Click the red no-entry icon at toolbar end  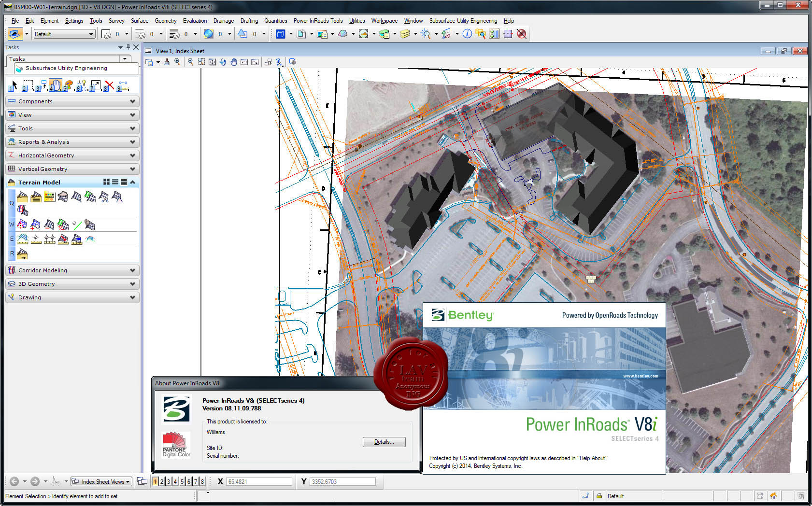(522, 34)
